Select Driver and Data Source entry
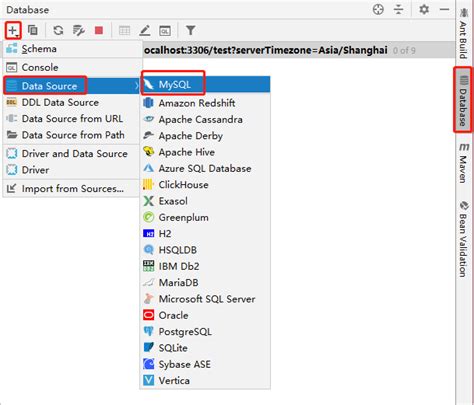The height and width of the screenshot is (405, 474). tap(72, 154)
